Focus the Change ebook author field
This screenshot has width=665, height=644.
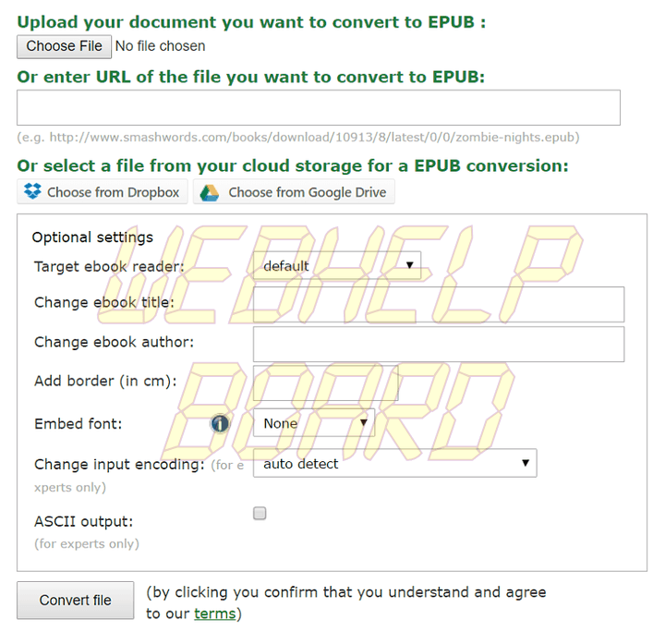click(439, 344)
